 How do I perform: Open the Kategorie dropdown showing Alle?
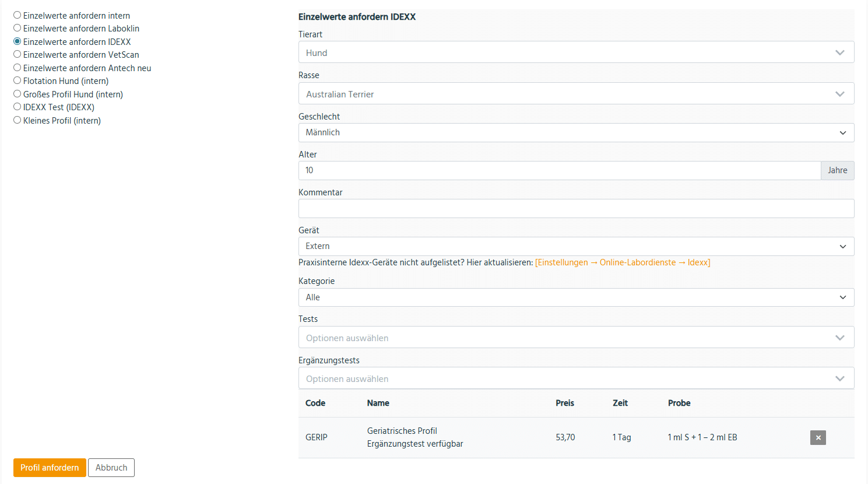pyautogui.click(x=576, y=297)
